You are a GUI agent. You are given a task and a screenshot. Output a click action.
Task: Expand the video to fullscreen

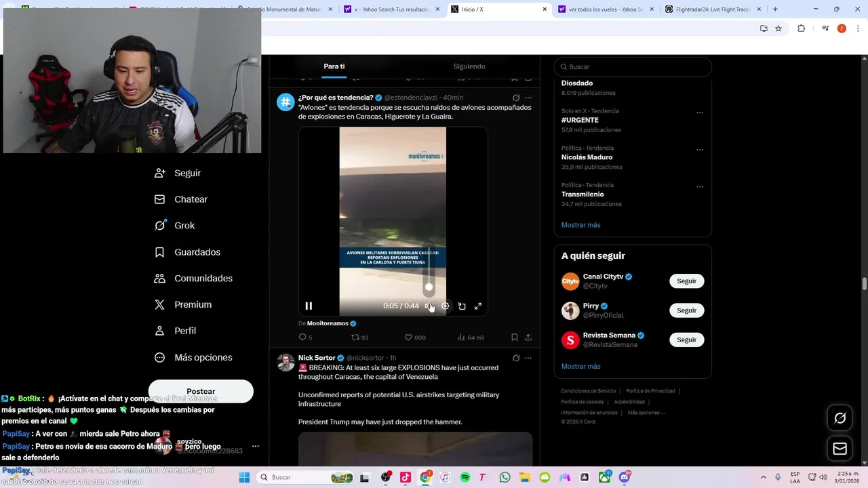coord(478,306)
